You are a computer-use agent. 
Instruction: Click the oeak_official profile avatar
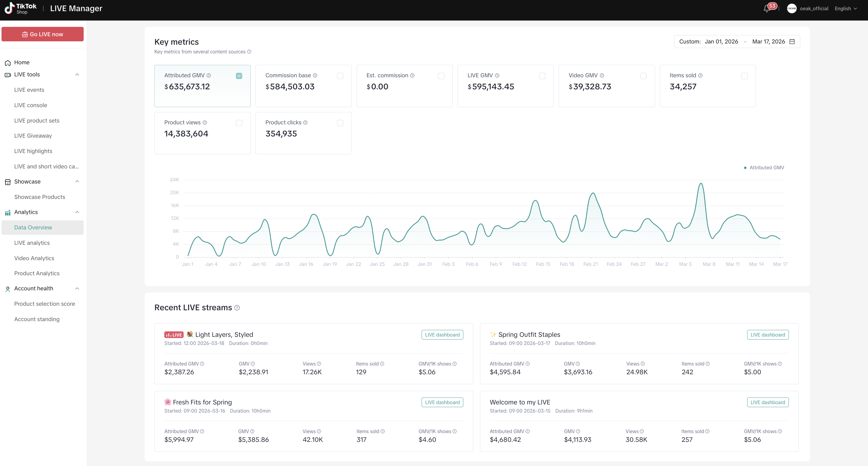(x=792, y=8)
